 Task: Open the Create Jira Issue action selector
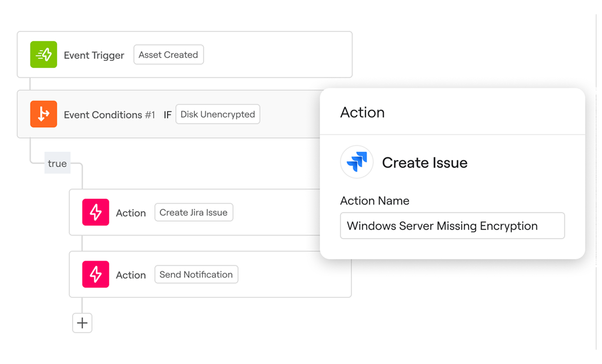pyautogui.click(x=193, y=212)
